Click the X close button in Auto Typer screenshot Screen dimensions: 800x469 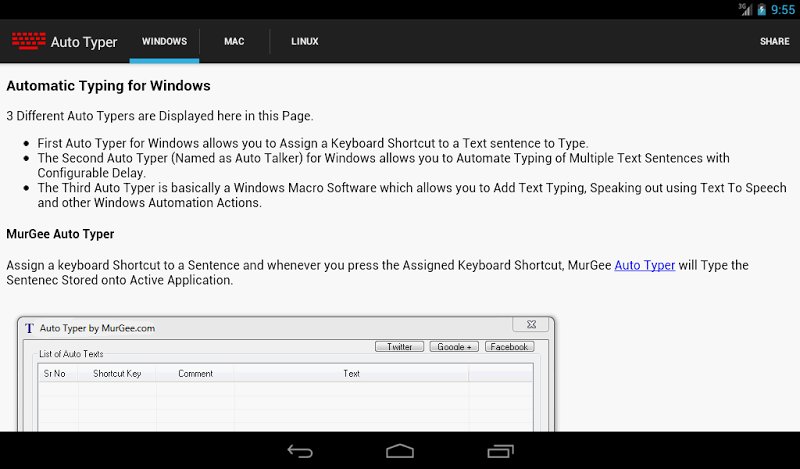tap(530, 325)
